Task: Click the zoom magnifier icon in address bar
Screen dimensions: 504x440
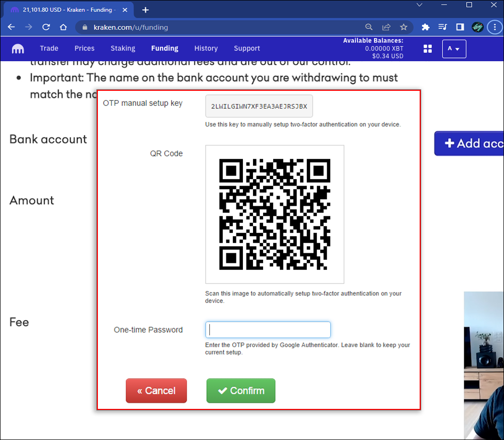Action: 368,27
